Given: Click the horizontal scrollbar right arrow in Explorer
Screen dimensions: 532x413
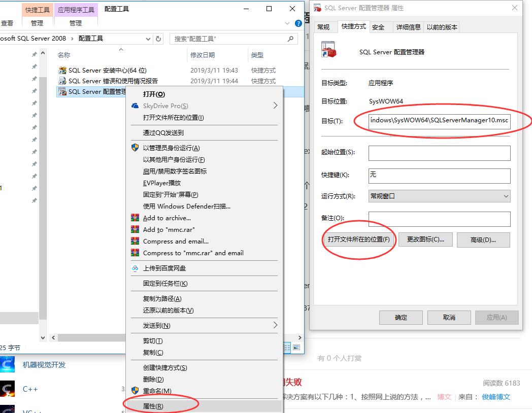Looking at the screenshot, I should tap(300, 337).
